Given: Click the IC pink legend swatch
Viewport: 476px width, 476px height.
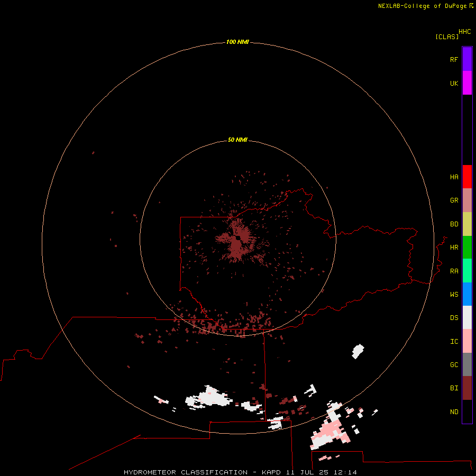Looking at the screenshot, I should pyautogui.click(x=467, y=341).
